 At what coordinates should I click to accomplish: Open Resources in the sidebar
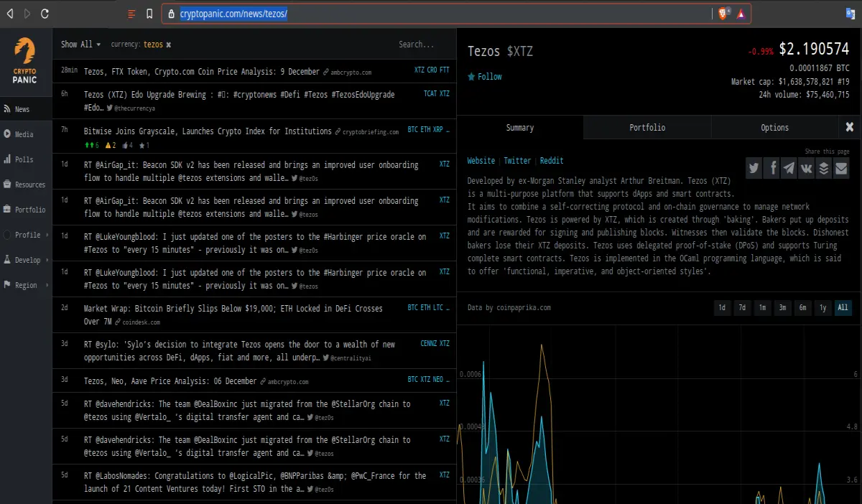26,185
